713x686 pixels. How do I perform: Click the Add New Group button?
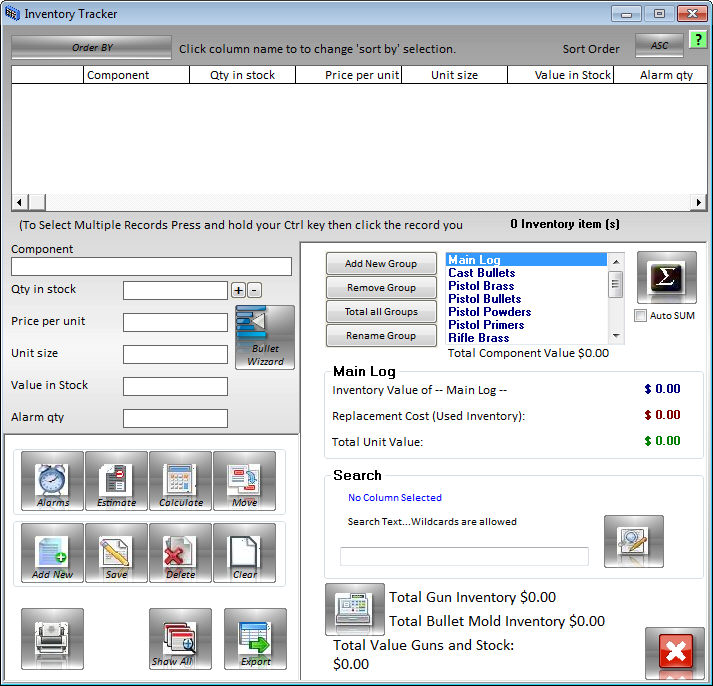tap(381, 264)
